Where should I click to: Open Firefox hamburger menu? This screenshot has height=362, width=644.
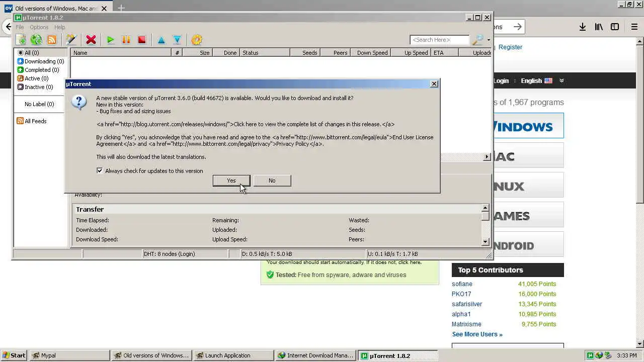click(634, 27)
